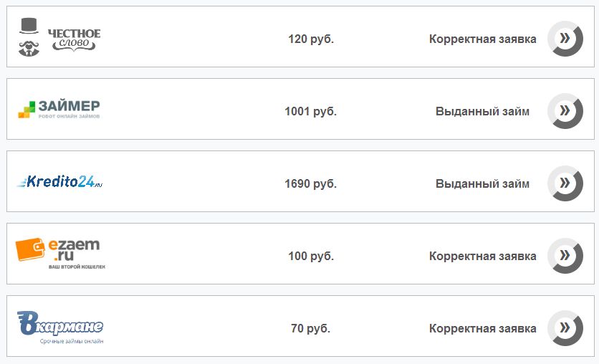The height and width of the screenshot is (364, 599).
Task: Open Вкармане offer with arrow button
Action: (565, 328)
